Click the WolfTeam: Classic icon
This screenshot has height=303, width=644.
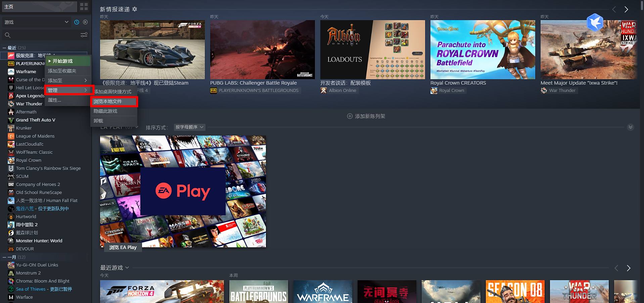point(11,152)
